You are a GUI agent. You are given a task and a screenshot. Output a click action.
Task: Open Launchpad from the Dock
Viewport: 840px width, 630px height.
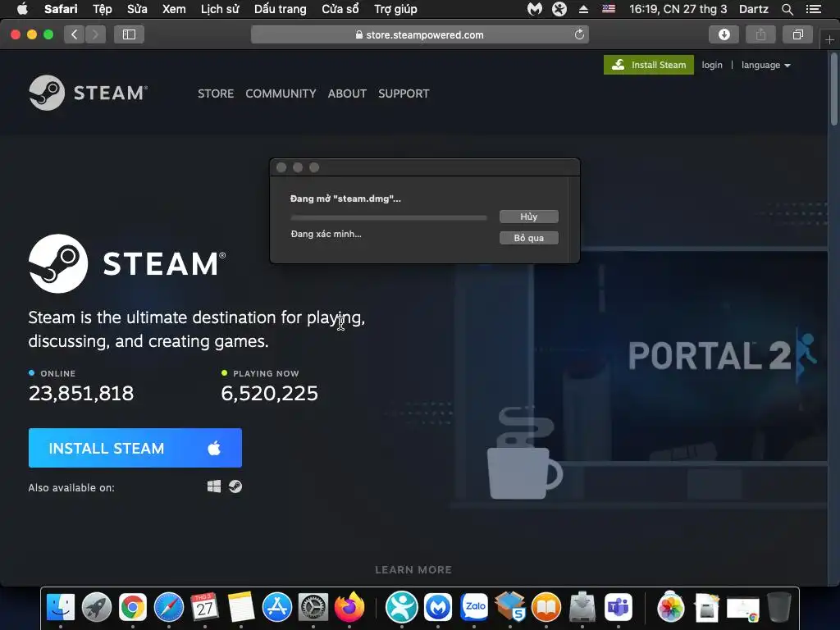tap(97, 608)
